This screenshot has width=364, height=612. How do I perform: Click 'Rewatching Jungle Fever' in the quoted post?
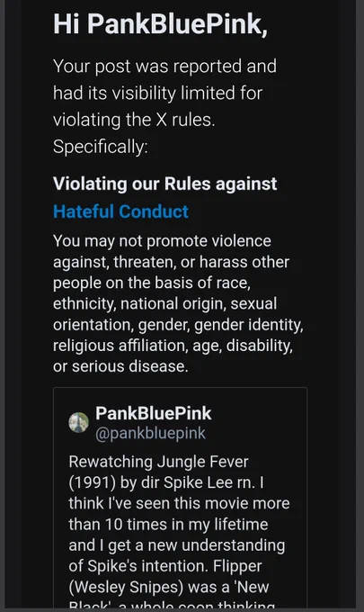[x=158, y=462]
